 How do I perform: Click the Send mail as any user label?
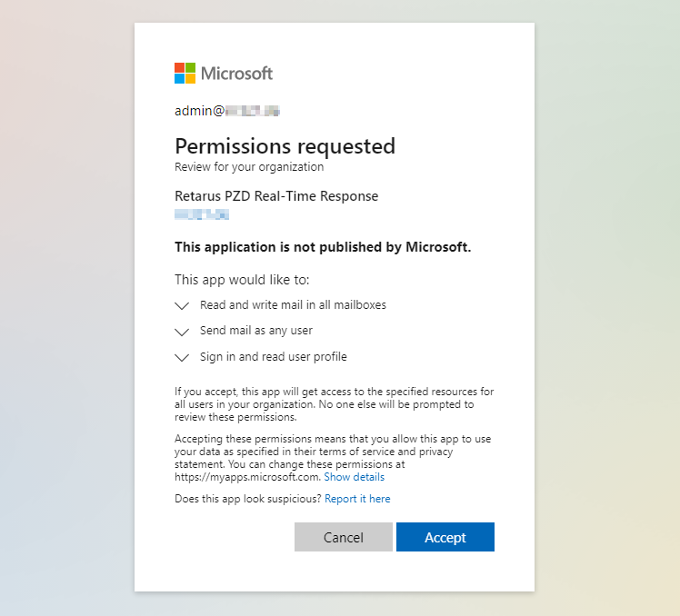coord(256,331)
